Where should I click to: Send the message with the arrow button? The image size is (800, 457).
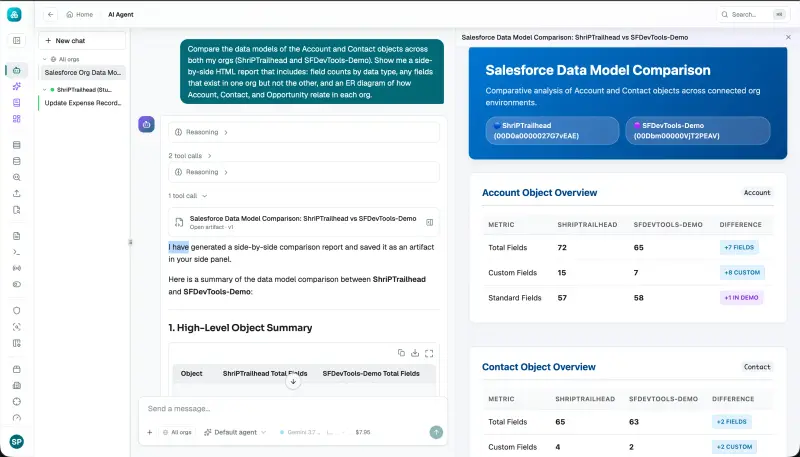[x=436, y=432]
